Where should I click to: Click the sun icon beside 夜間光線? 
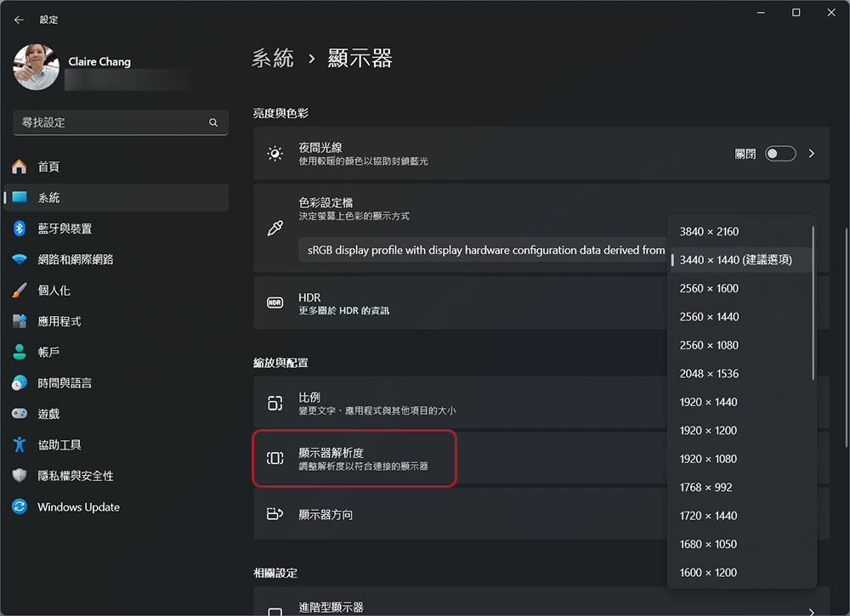click(275, 154)
